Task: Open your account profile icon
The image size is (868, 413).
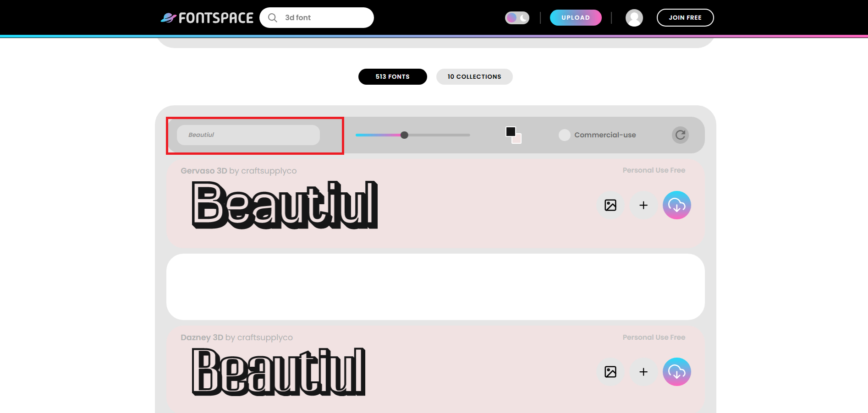Action: coord(634,17)
